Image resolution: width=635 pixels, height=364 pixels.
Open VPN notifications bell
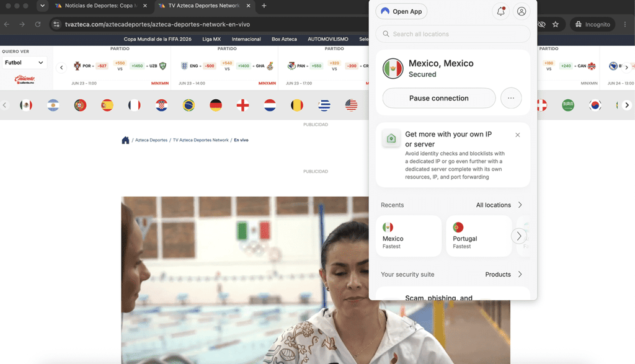500,11
